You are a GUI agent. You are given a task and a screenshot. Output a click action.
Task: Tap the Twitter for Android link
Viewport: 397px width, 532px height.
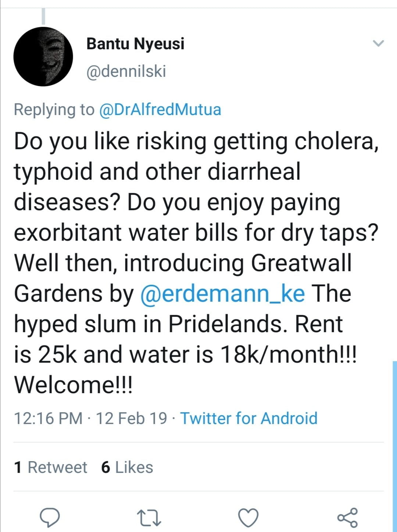coord(249,418)
